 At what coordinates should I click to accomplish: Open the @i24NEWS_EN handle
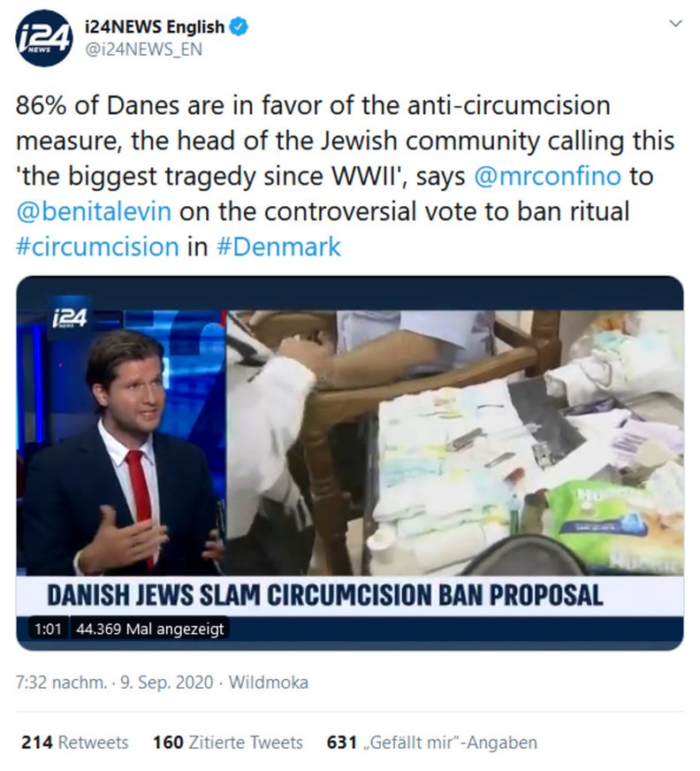(x=143, y=50)
